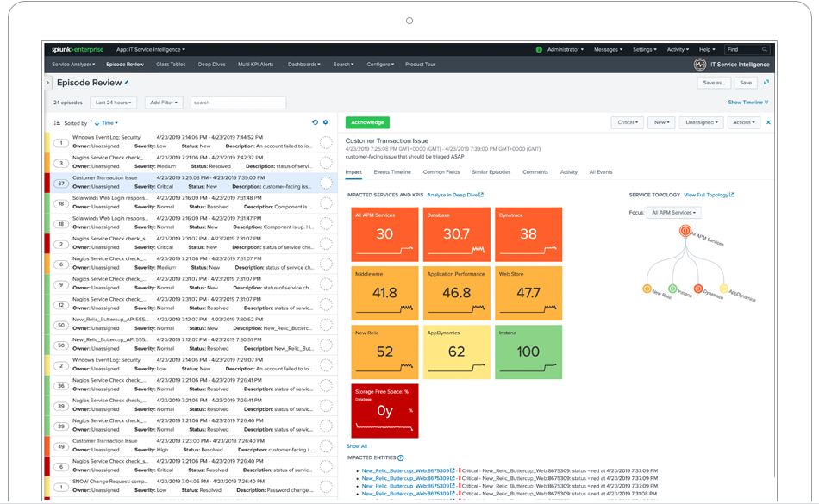Image resolution: width=819 pixels, height=504 pixels.
Task: Open the Deep Dives page
Action: click(211, 65)
